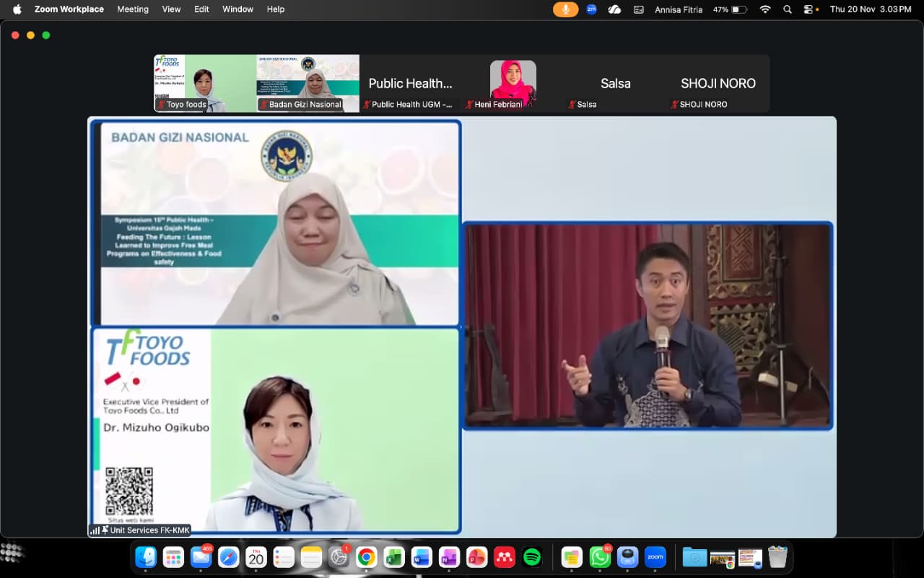Open the Meeting menu
924x578 pixels.
tap(133, 9)
